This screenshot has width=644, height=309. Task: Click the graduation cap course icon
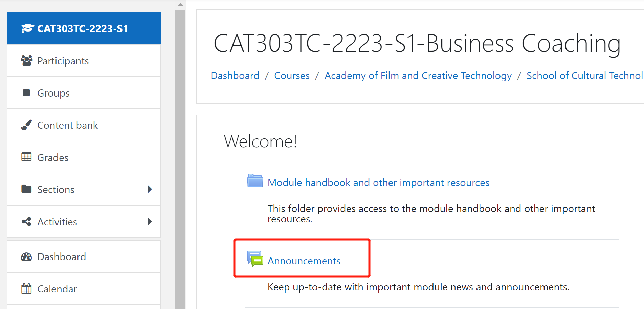coord(27,28)
